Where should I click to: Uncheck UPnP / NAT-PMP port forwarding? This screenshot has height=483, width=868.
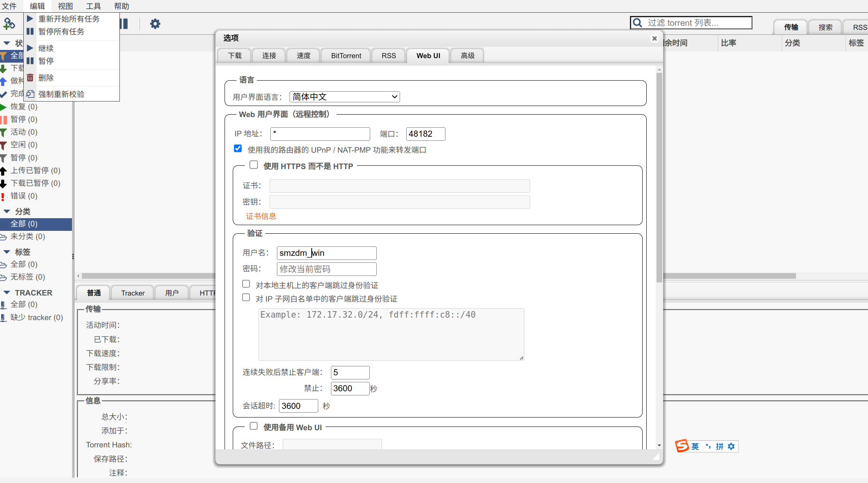coord(238,149)
